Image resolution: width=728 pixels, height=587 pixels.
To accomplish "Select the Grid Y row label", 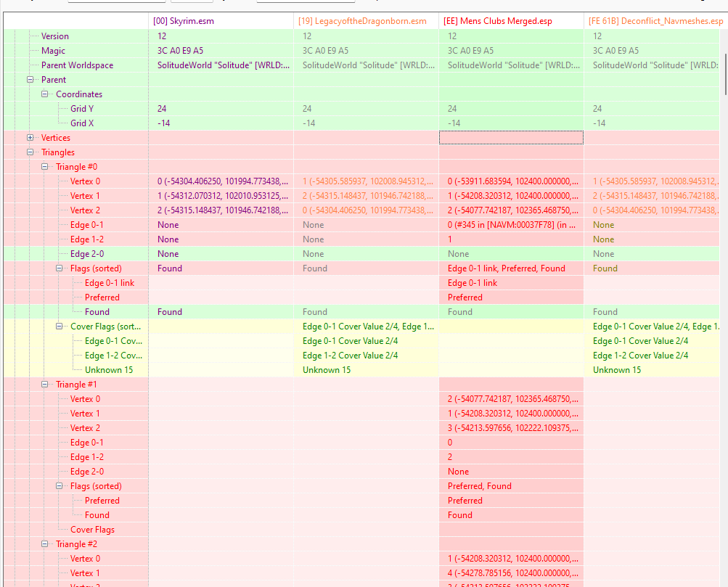I will (x=82, y=109).
